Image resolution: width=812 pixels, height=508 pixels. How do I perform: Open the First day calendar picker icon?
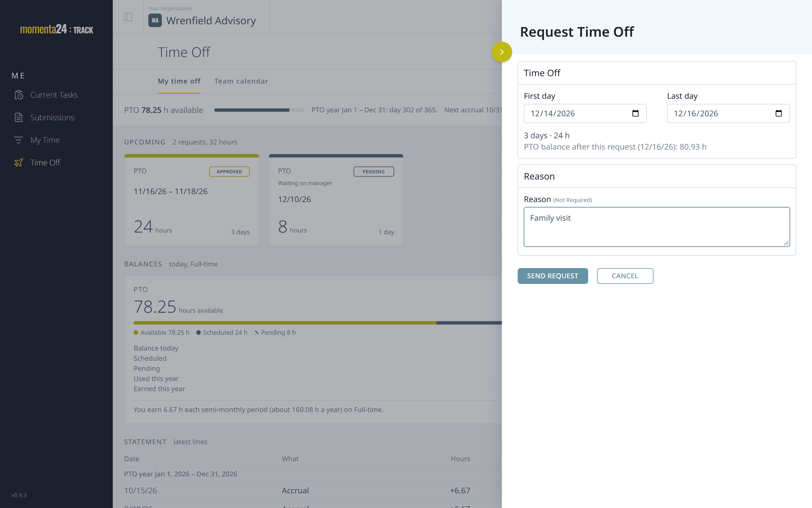635,113
